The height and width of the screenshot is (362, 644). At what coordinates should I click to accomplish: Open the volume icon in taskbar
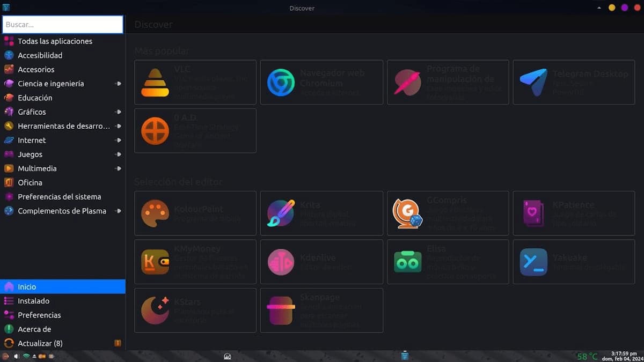coord(16,356)
